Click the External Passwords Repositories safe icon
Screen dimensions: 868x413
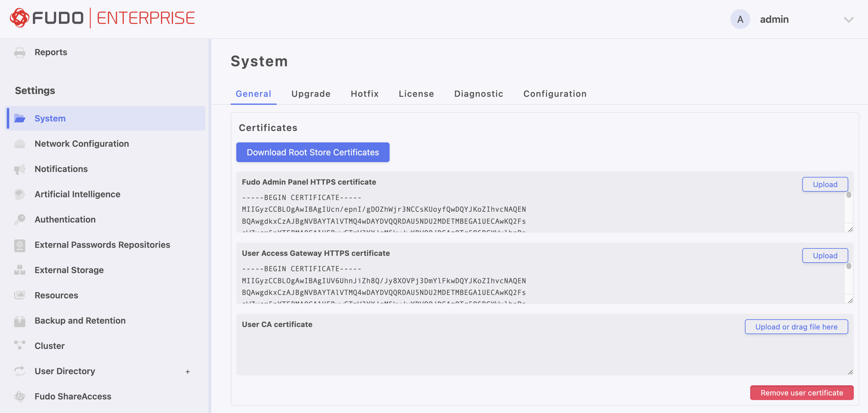19,245
